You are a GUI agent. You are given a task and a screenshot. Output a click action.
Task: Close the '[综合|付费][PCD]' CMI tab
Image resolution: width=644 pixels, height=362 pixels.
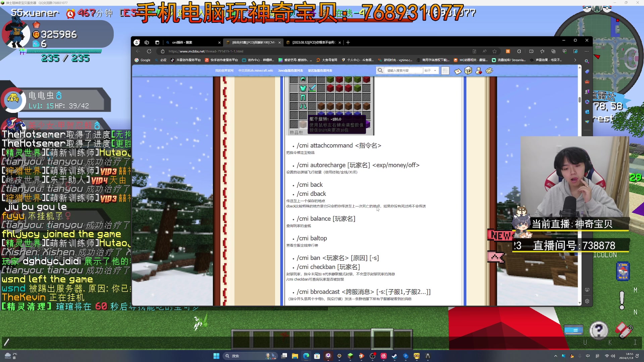tap(279, 43)
